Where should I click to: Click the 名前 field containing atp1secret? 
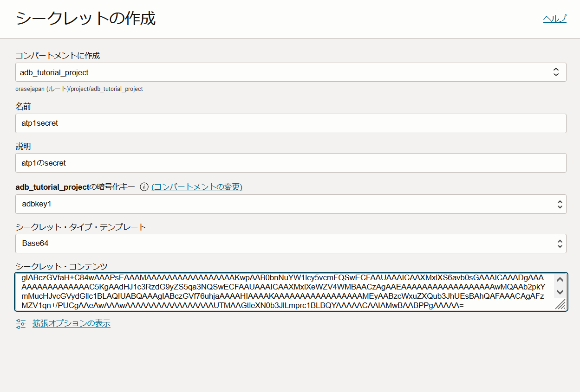coord(291,123)
